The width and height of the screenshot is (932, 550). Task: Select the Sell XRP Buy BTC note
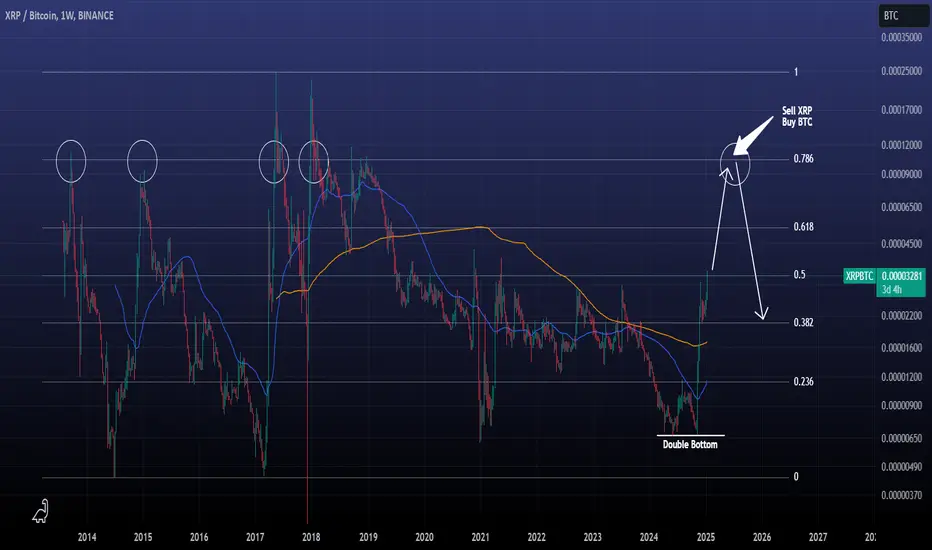click(x=797, y=116)
